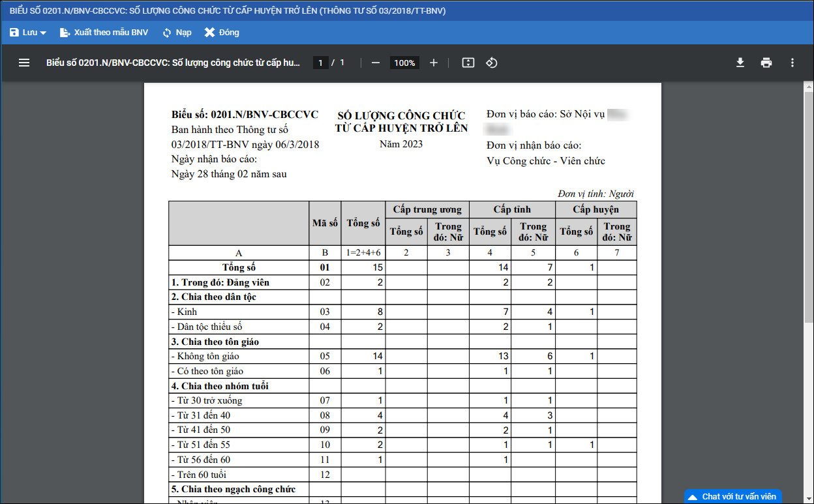Reload the report with Nạp
This screenshot has width=814, height=504.
(x=177, y=33)
